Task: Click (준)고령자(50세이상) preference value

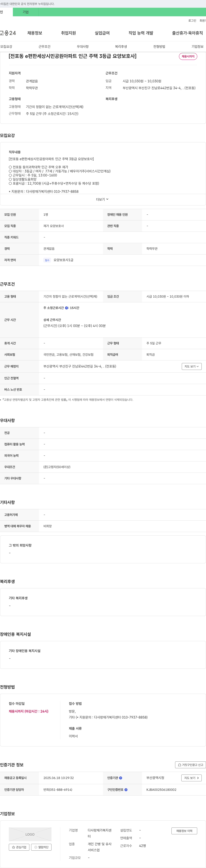Action: (x=57, y=467)
